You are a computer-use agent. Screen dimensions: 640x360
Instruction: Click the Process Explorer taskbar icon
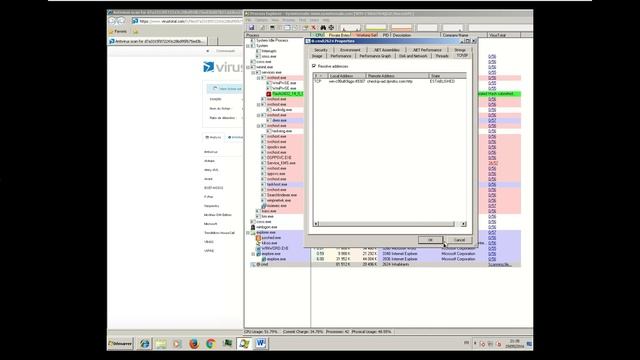244,343
